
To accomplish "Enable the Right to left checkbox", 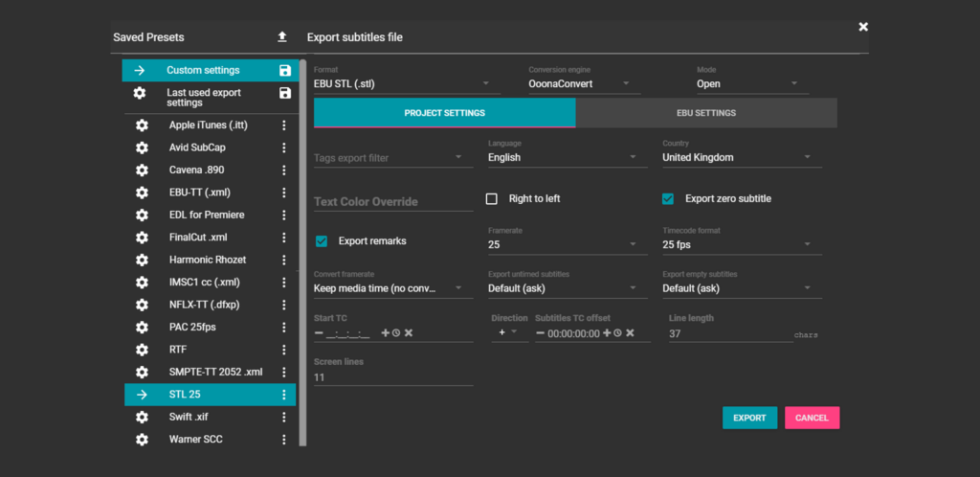I will coord(492,199).
